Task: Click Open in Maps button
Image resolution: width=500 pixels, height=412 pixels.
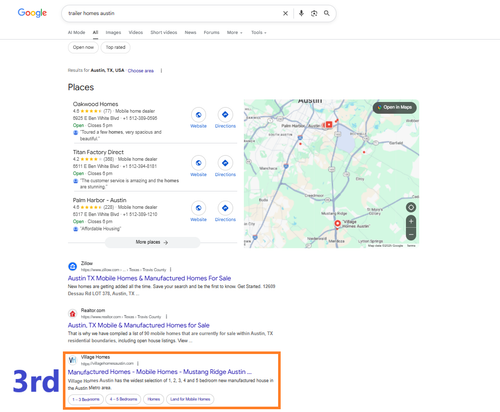Action: (x=395, y=107)
